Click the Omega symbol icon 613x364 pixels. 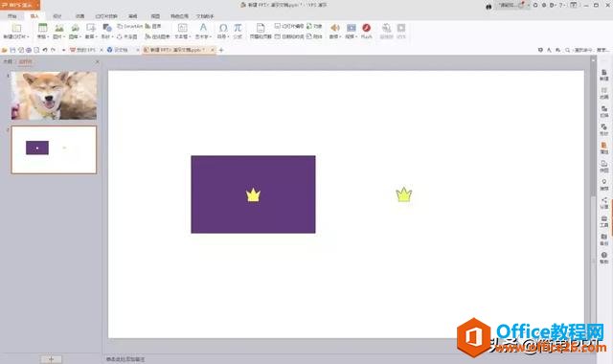pyautogui.click(x=223, y=28)
